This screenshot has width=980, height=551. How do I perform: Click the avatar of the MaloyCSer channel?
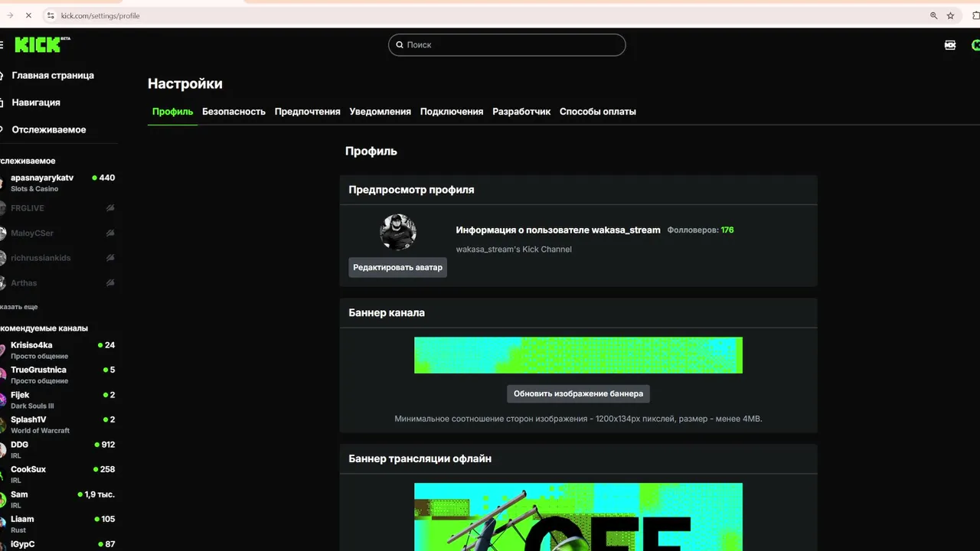coord(2,233)
